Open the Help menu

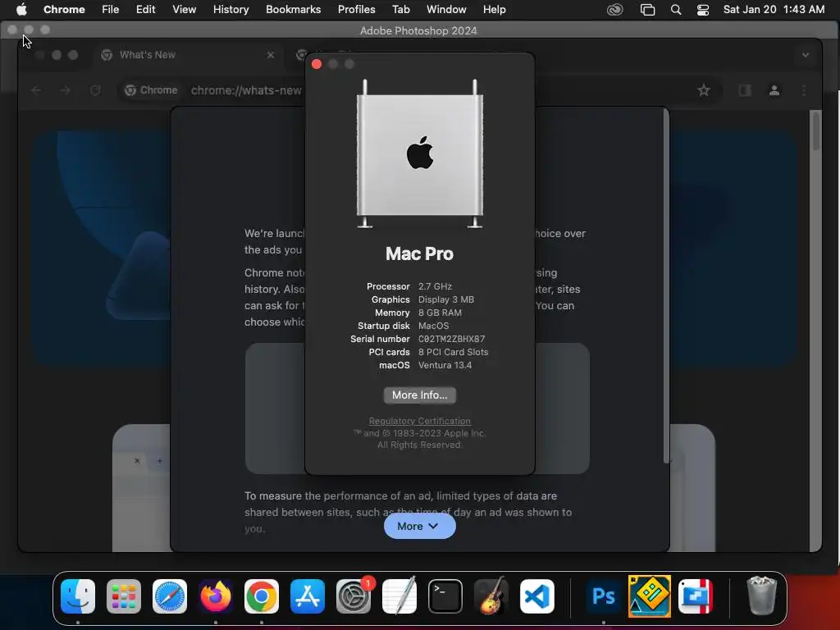[494, 9]
